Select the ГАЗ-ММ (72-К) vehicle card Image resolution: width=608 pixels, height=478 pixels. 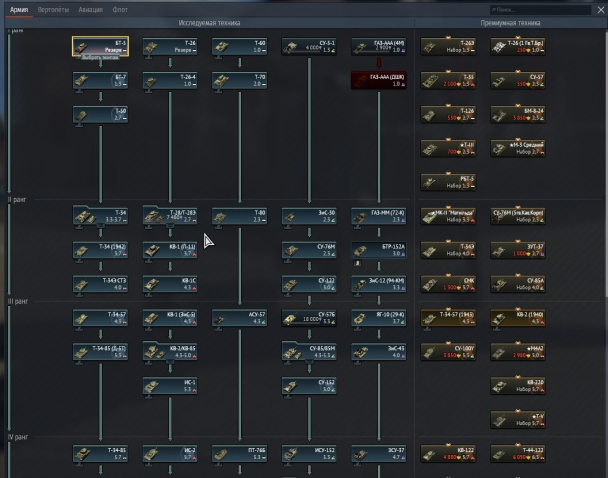[x=379, y=216]
